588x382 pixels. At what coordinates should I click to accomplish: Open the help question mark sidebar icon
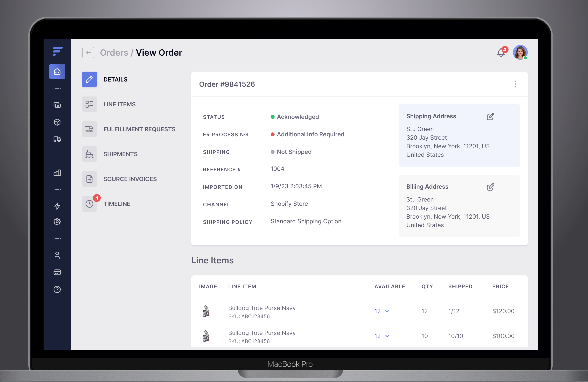coord(57,289)
